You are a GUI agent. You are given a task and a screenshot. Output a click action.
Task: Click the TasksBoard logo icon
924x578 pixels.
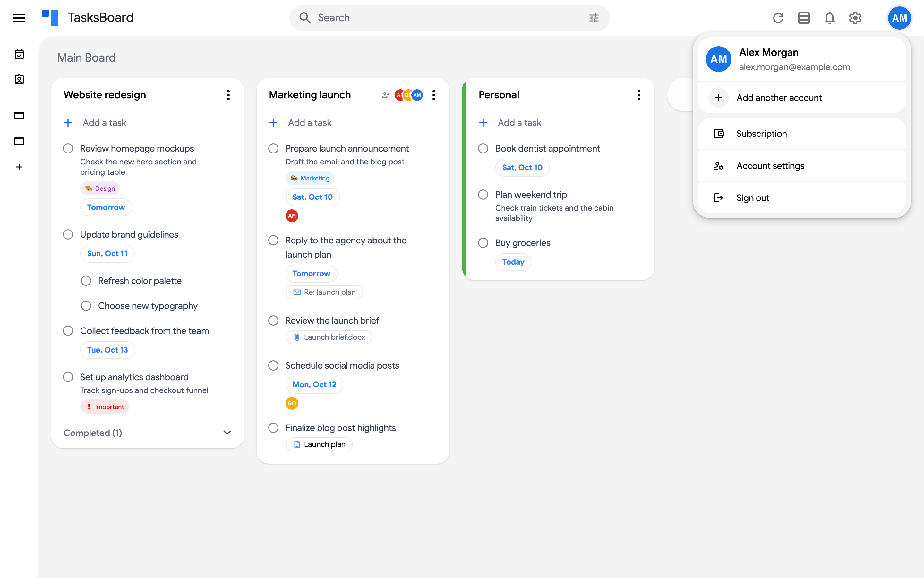click(x=50, y=18)
